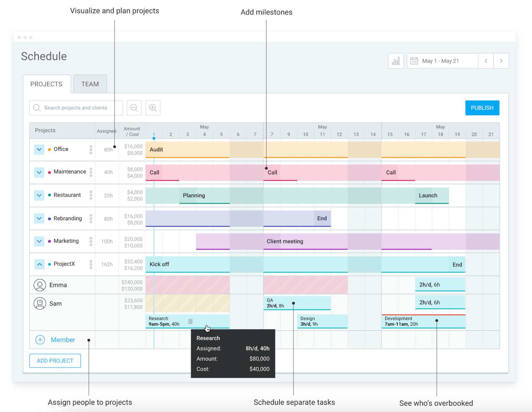Expand the Marketing project row
Screen dimensions: 532x412
coord(39,241)
